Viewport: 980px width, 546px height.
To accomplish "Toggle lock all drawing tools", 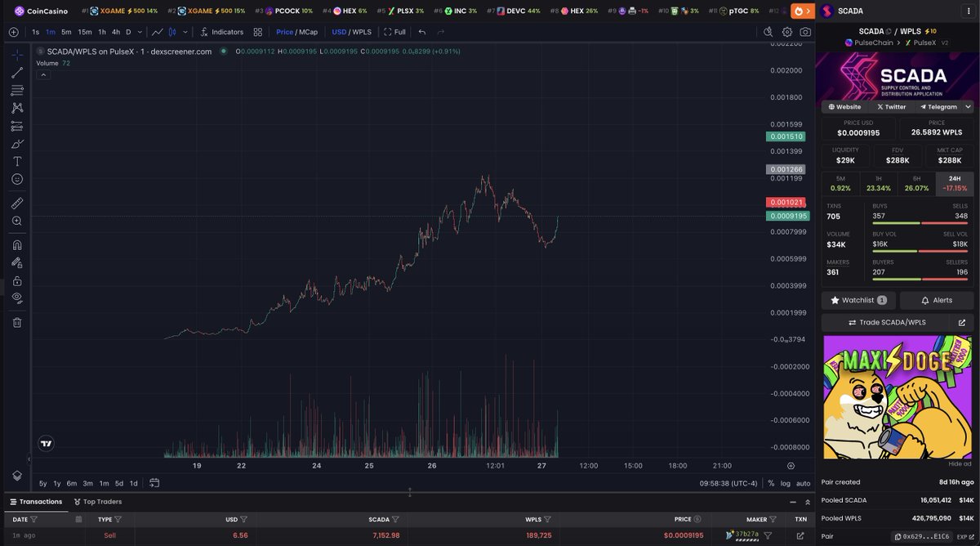I will 17,280.
